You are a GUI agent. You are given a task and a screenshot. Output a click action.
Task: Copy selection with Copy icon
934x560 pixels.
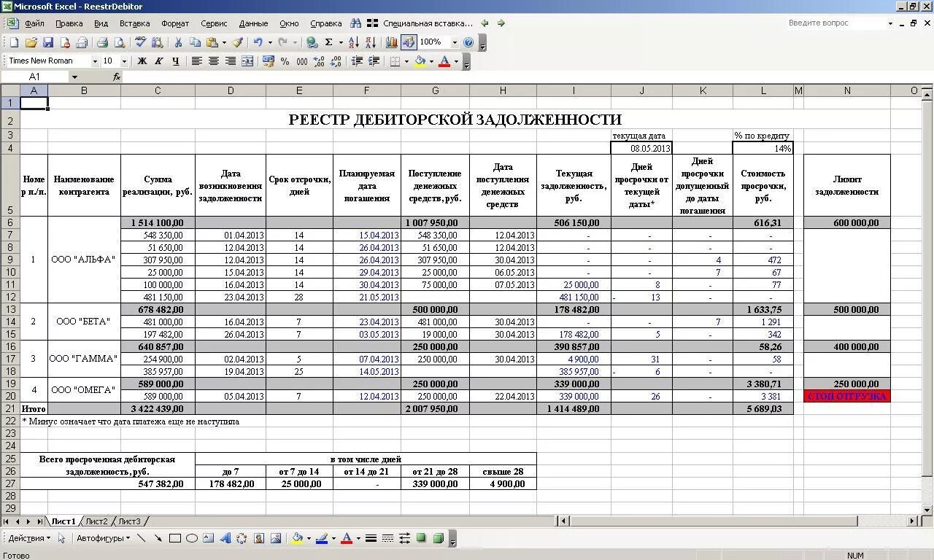click(x=194, y=42)
